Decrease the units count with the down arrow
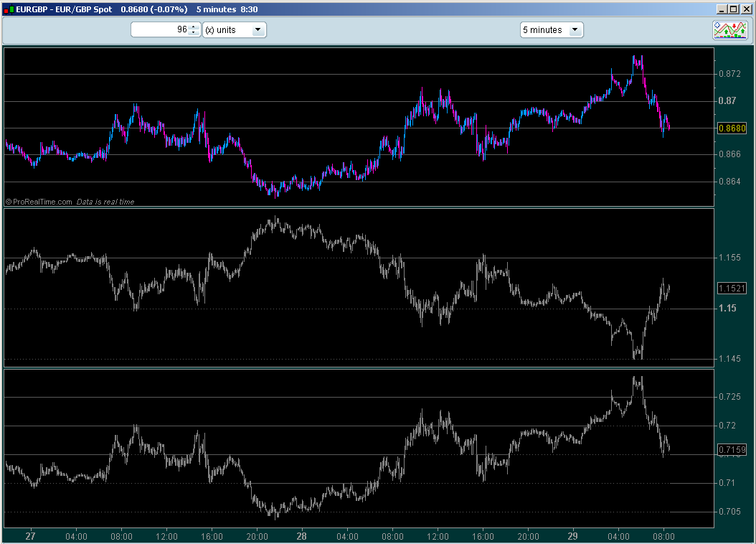 (x=194, y=33)
